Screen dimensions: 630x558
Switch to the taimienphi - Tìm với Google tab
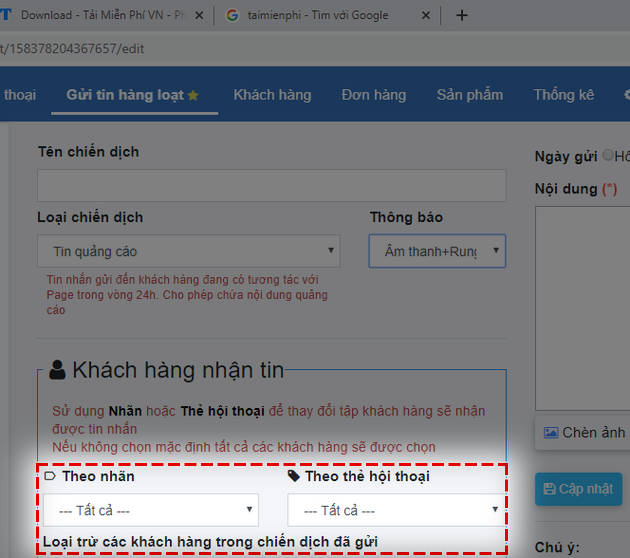[x=318, y=15]
